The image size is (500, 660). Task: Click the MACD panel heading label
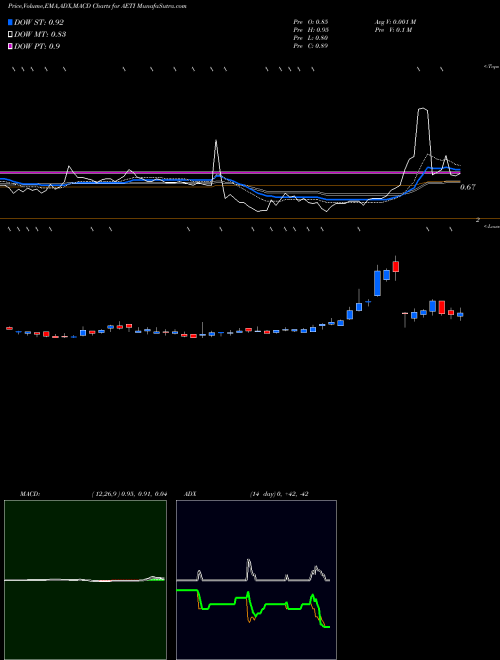pyautogui.click(x=30, y=494)
